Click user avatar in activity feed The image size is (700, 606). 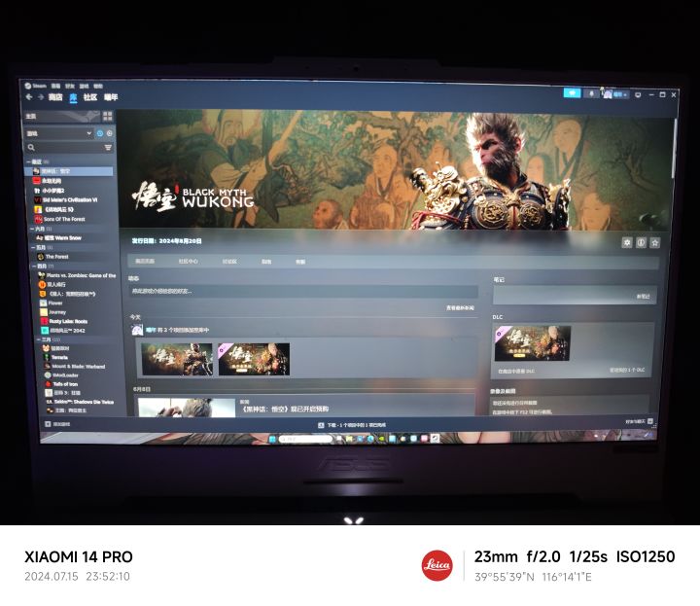(x=137, y=330)
